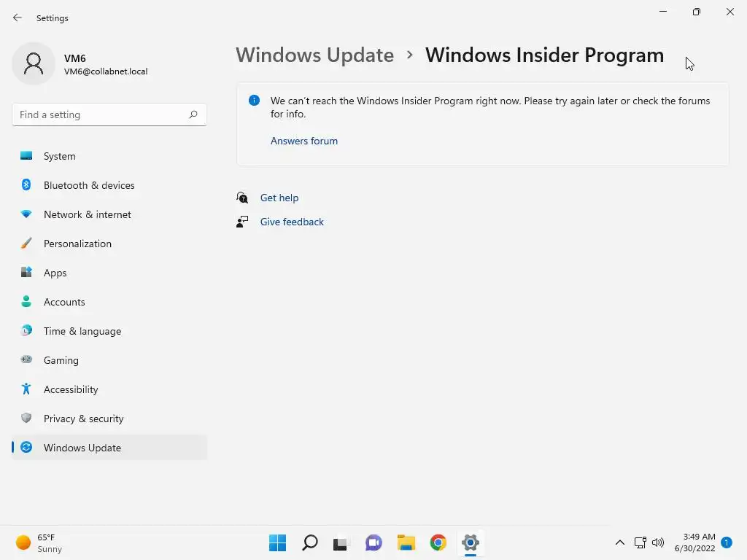
Task: Minimize the Settings window
Action: [662, 12]
